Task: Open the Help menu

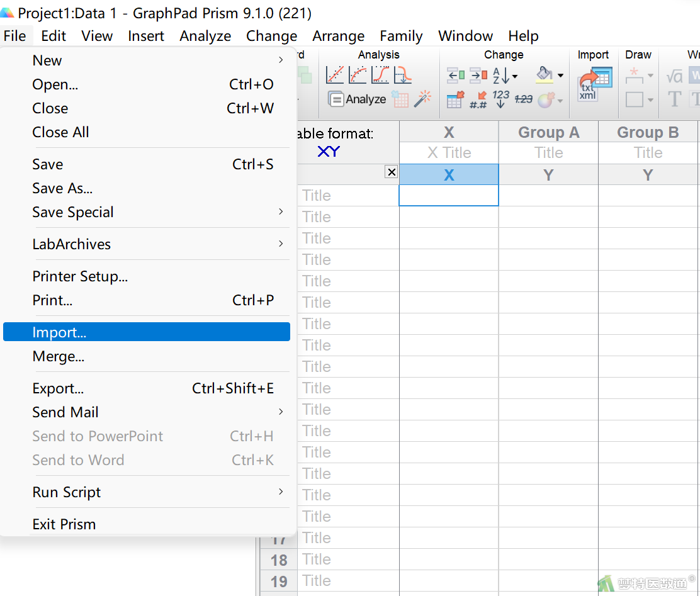Action: click(x=523, y=36)
